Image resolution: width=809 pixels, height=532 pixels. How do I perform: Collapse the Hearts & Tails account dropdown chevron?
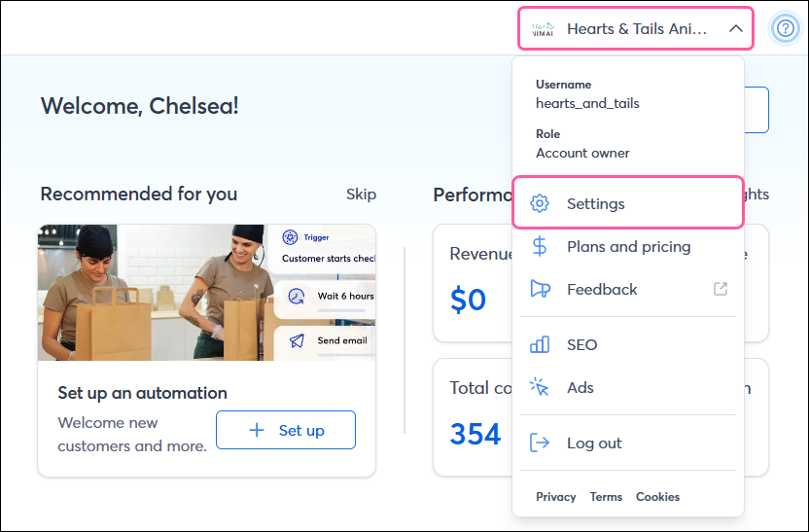(x=736, y=29)
